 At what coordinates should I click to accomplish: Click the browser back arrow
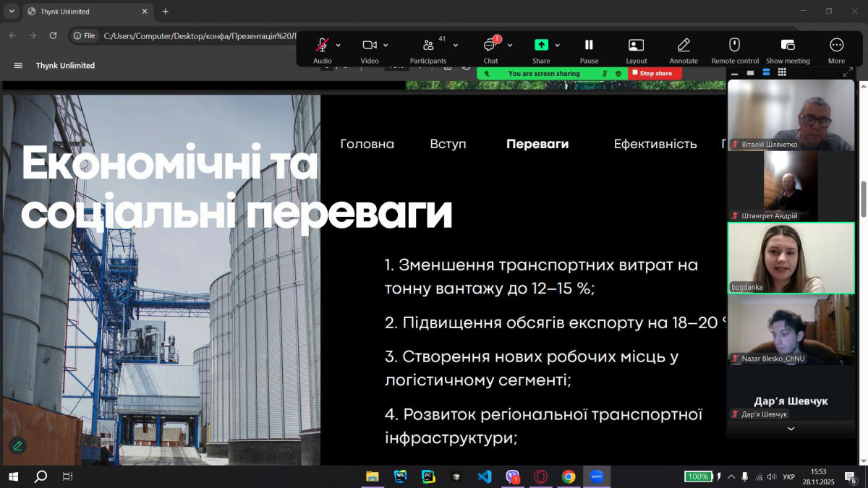(12, 34)
